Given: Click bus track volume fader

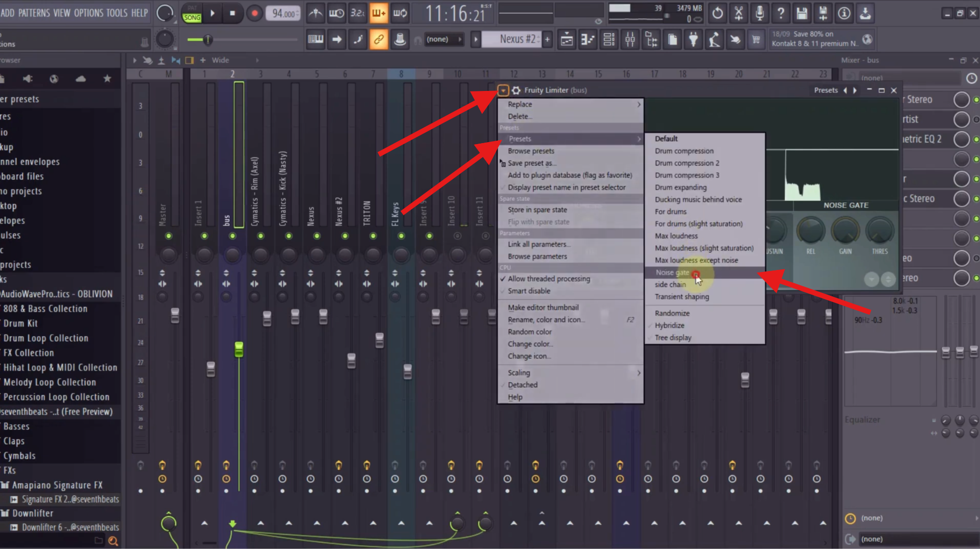Looking at the screenshot, I should [x=239, y=349].
